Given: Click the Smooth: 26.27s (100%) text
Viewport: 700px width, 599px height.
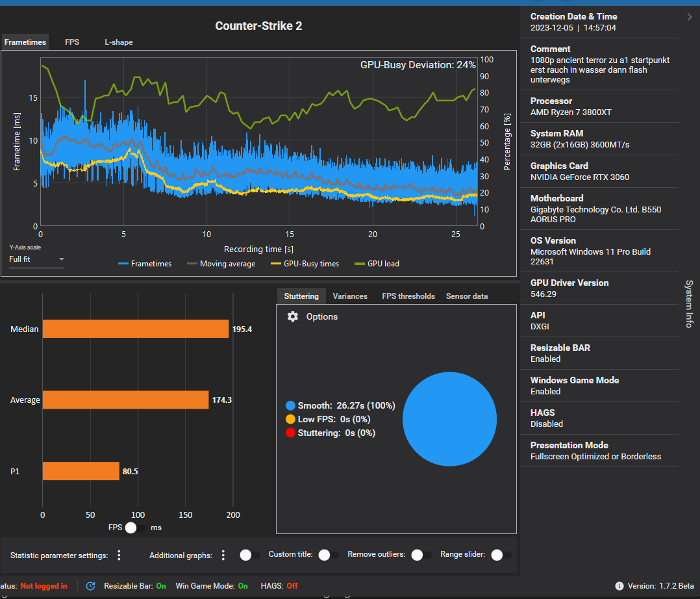Looking at the screenshot, I should [347, 405].
